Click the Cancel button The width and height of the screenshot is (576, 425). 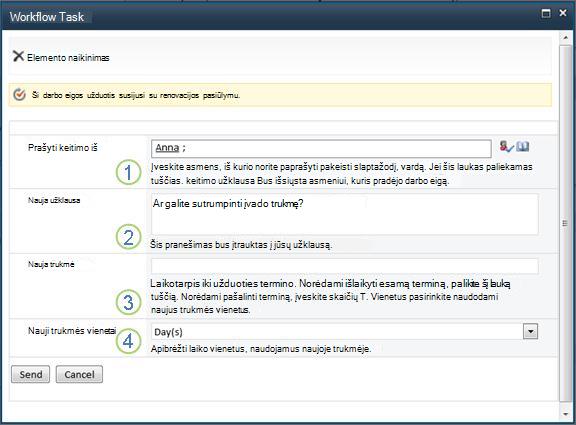click(79, 374)
